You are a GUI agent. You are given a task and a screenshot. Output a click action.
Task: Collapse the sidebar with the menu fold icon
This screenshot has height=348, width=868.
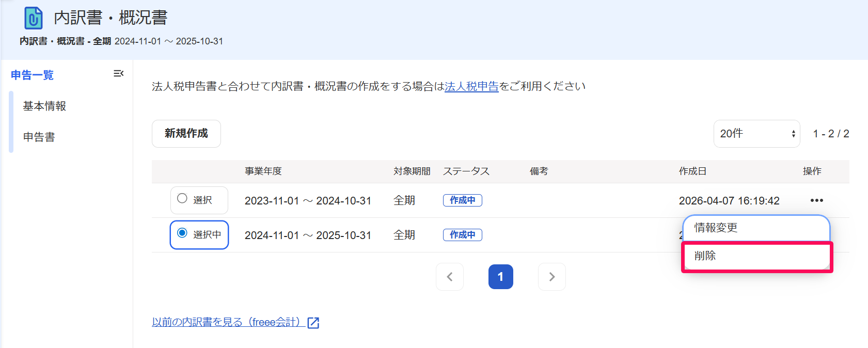tap(118, 74)
